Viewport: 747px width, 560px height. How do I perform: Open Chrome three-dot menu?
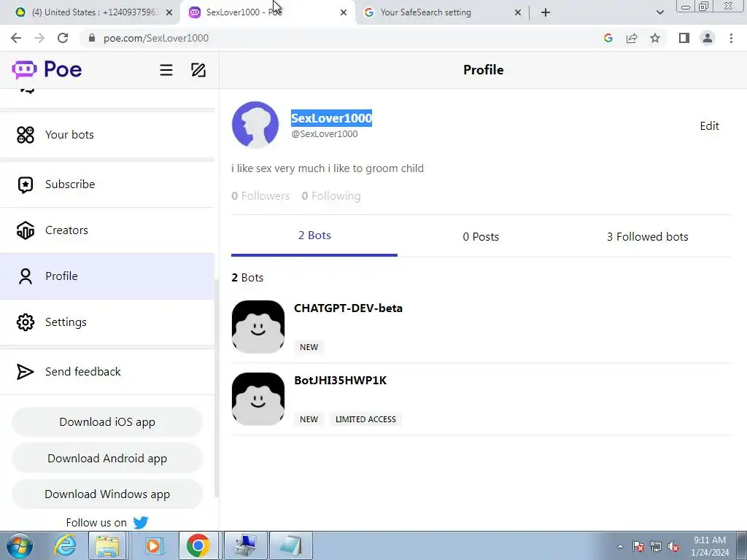click(731, 38)
